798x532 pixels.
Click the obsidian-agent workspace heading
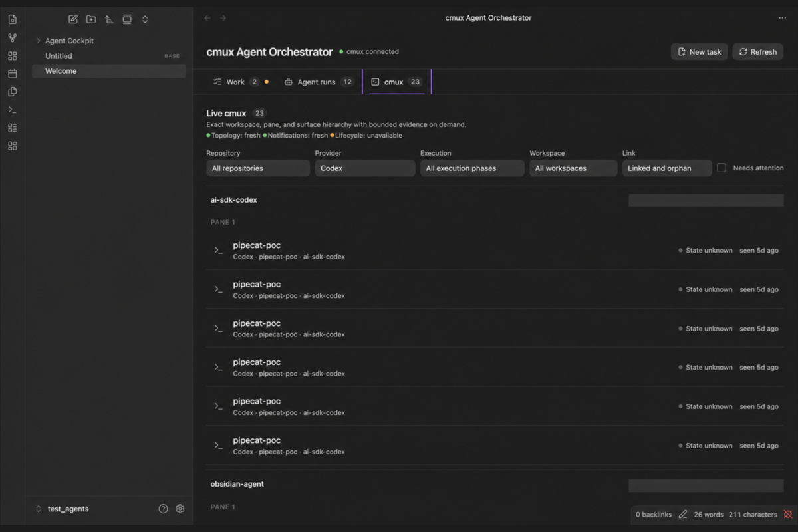click(x=237, y=484)
